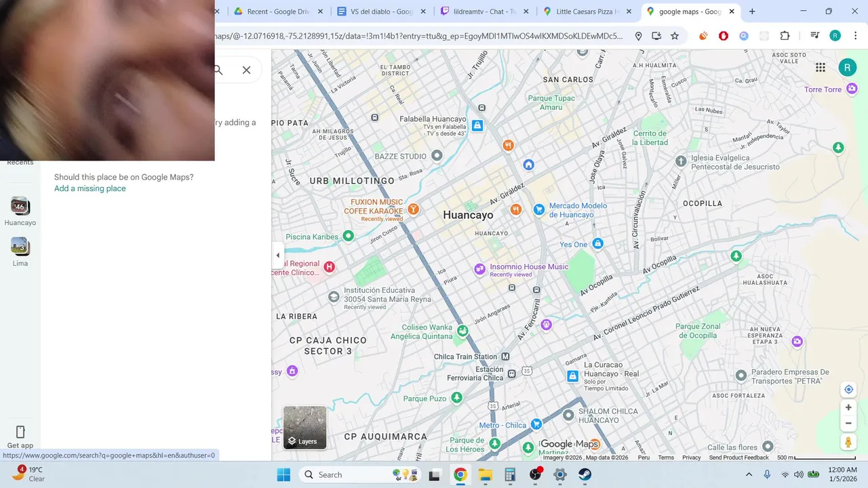
Task: Click the install app icon in address bar
Action: [x=656, y=36]
